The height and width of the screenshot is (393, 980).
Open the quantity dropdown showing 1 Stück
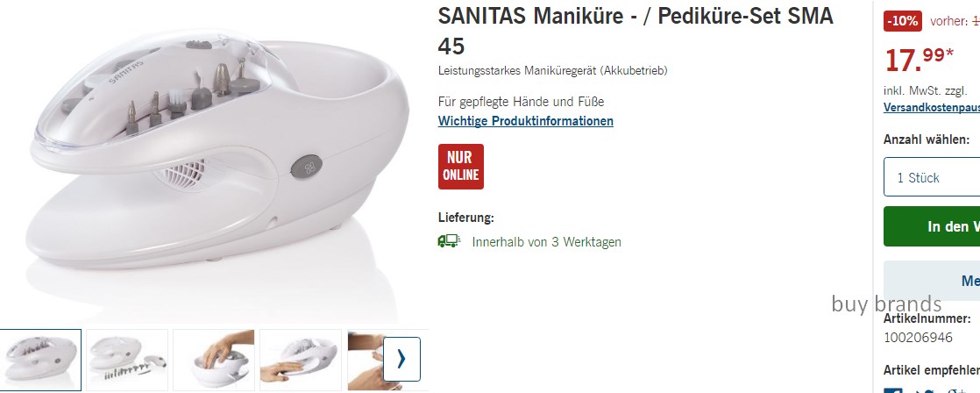(931, 177)
